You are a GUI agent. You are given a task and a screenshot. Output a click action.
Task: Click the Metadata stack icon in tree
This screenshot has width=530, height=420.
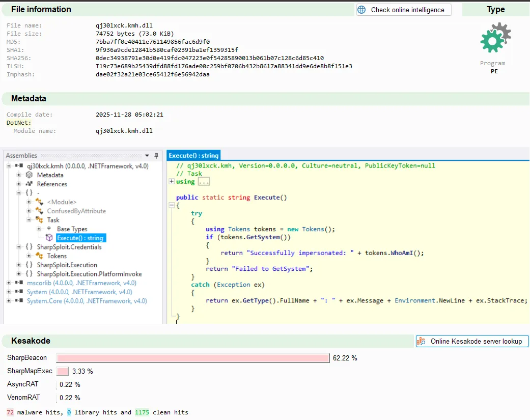click(30, 175)
